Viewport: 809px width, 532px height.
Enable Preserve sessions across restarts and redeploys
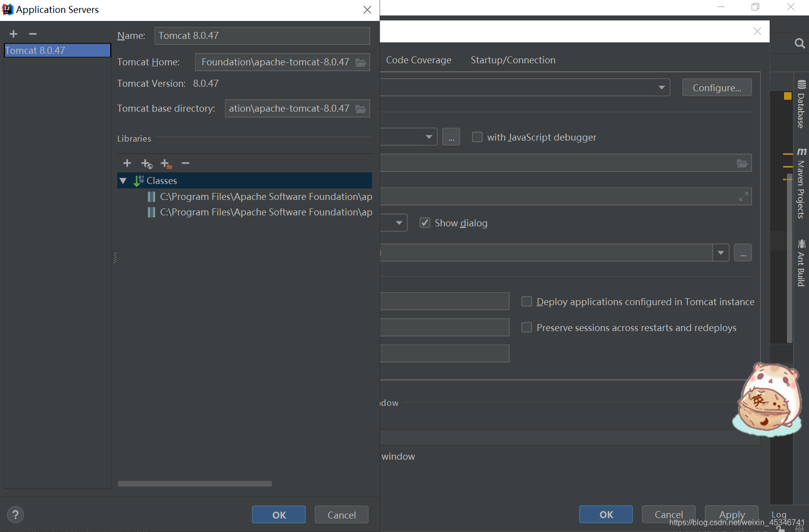point(526,327)
